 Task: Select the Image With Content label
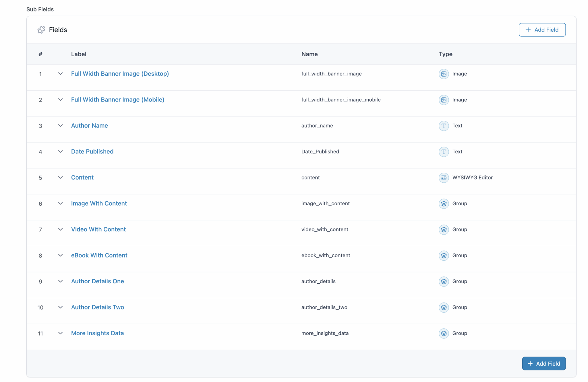pos(99,203)
